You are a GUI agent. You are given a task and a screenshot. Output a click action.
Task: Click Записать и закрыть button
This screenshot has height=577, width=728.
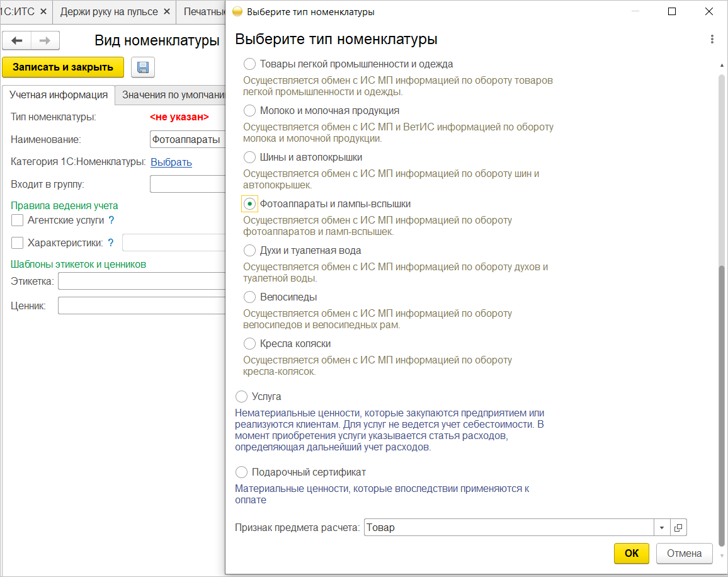point(63,67)
